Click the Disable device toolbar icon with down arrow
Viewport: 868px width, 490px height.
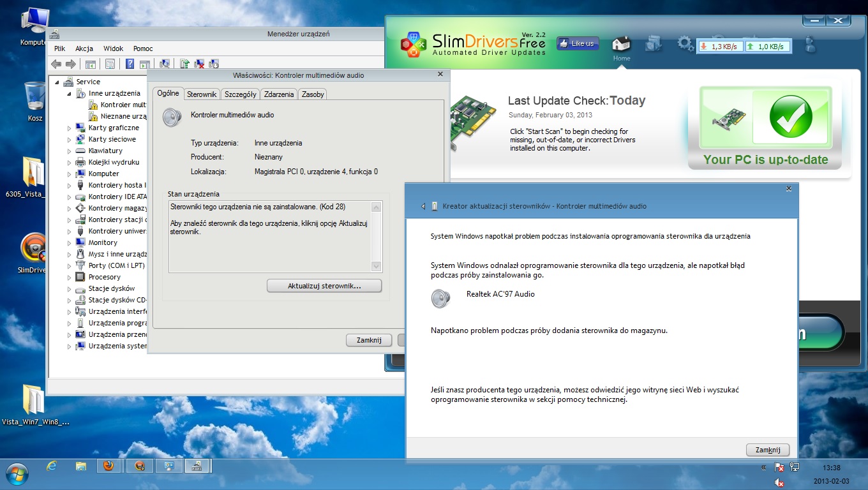(214, 64)
